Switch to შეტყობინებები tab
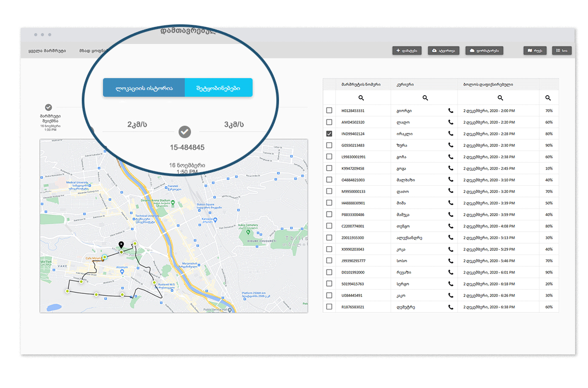 coord(218,88)
